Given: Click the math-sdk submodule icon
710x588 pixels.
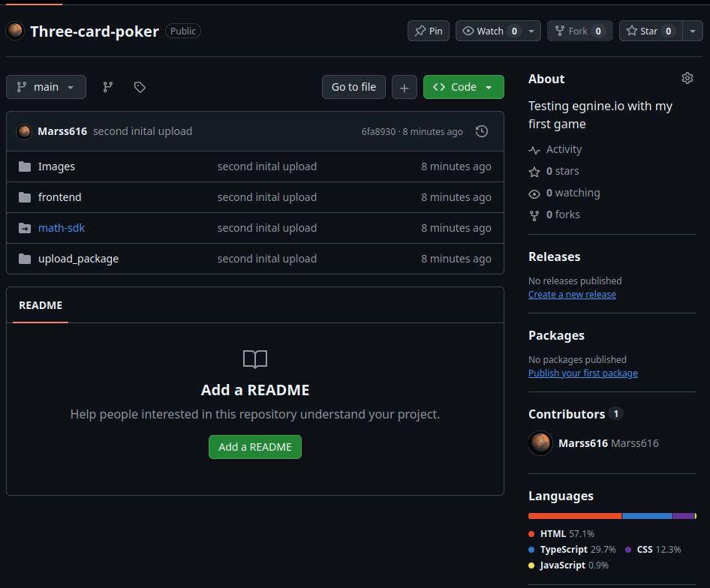Looking at the screenshot, I should [x=25, y=228].
